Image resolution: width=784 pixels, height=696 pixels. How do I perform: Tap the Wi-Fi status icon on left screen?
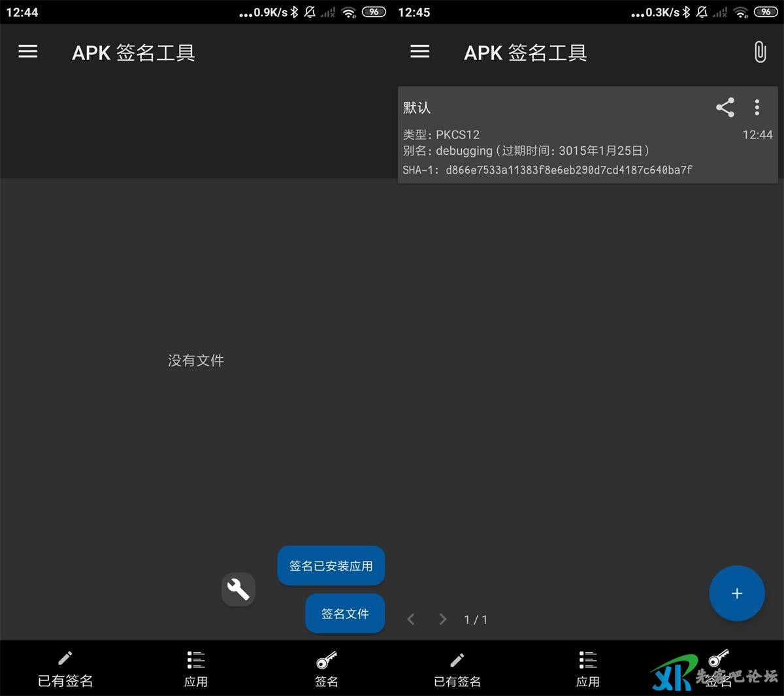click(x=349, y=12)
